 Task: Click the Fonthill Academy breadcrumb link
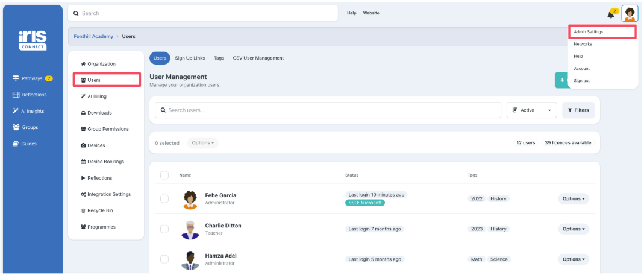point(93,37)
